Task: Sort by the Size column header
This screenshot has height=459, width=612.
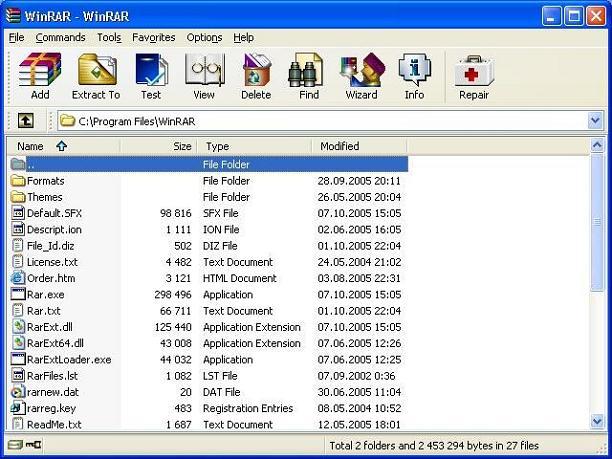Action: pos(158,146)
